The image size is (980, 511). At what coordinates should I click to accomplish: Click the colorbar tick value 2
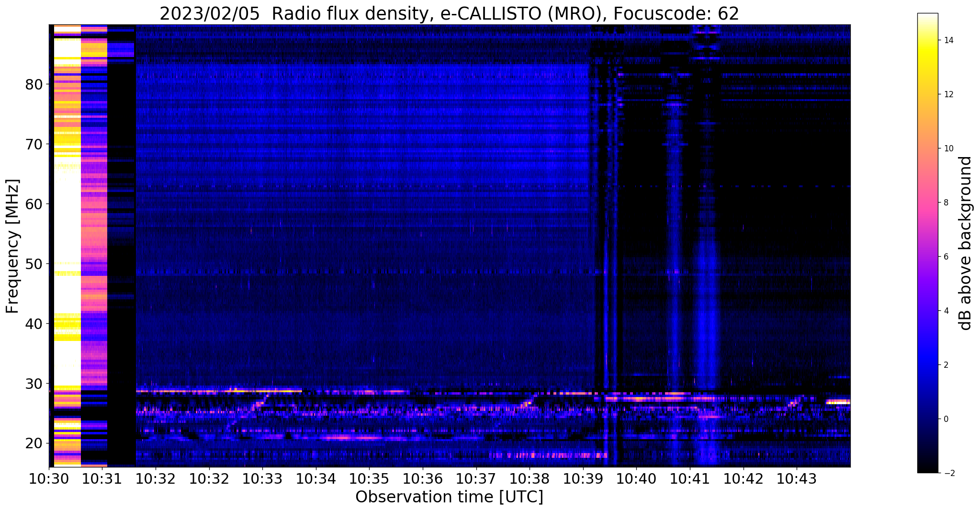click(x=946, y=365)
